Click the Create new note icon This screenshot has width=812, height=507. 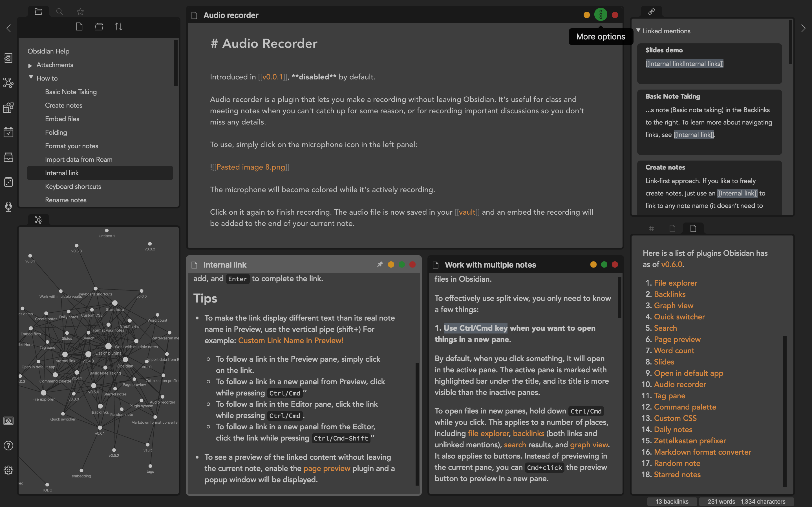click(79, 26)
